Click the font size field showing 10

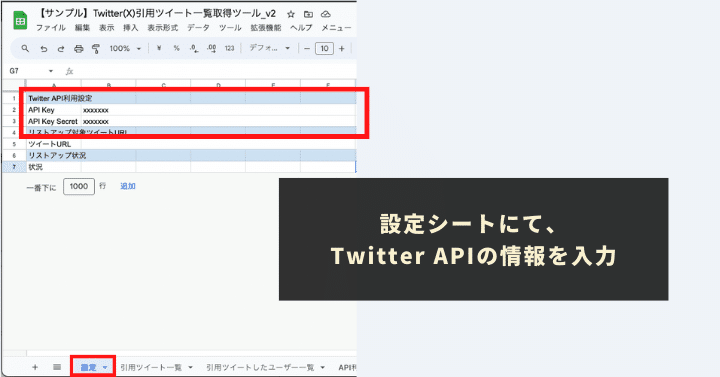coord(324,48)
